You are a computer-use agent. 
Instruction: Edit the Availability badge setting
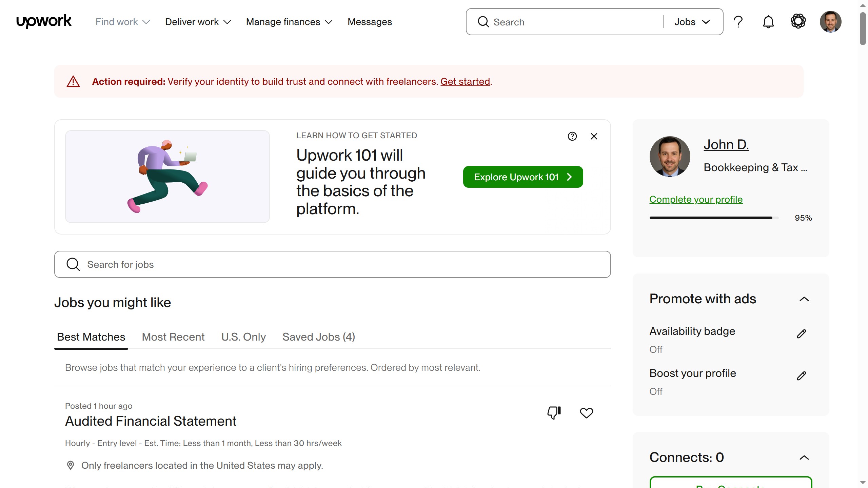(x=802, y=334)
